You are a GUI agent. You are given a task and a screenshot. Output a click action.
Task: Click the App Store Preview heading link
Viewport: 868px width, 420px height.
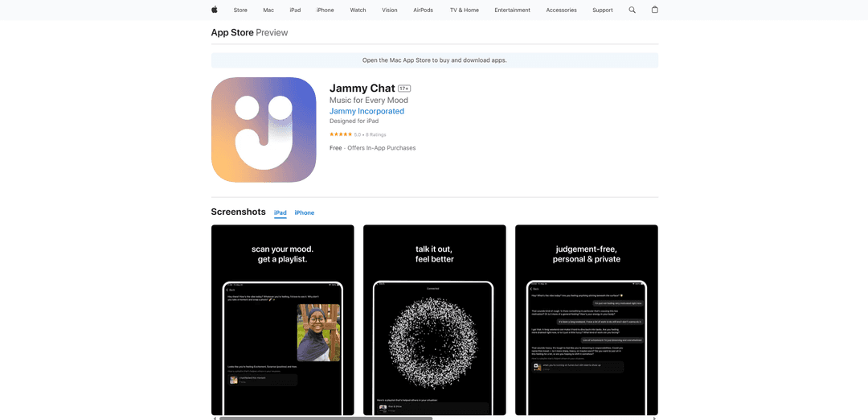click(249, 33)
